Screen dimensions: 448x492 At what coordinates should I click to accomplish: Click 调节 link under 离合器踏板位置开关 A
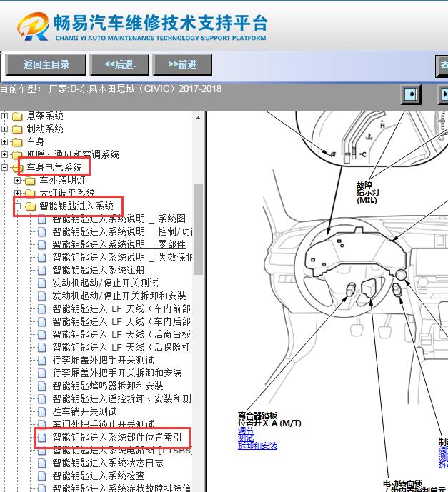pyautogui.click(x=246, y=431)
